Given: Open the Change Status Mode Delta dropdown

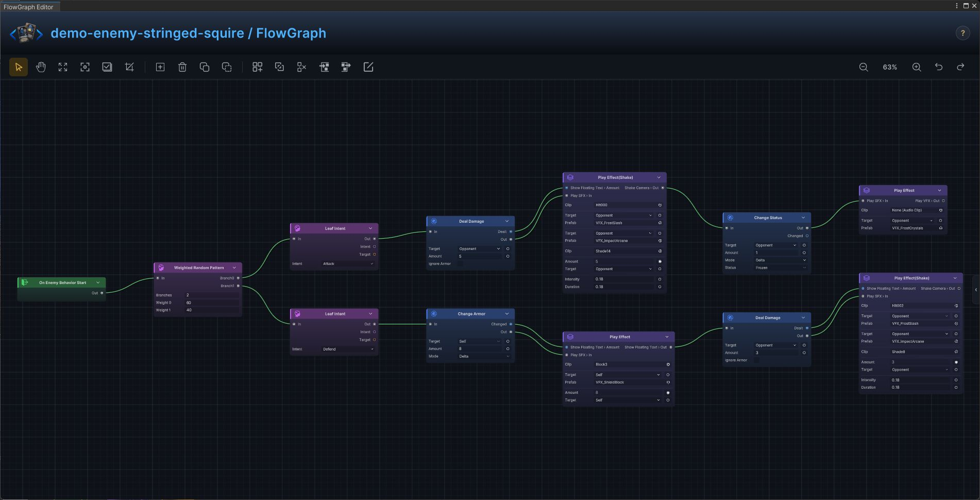Looking at the screenshot, I should (781, 260).
